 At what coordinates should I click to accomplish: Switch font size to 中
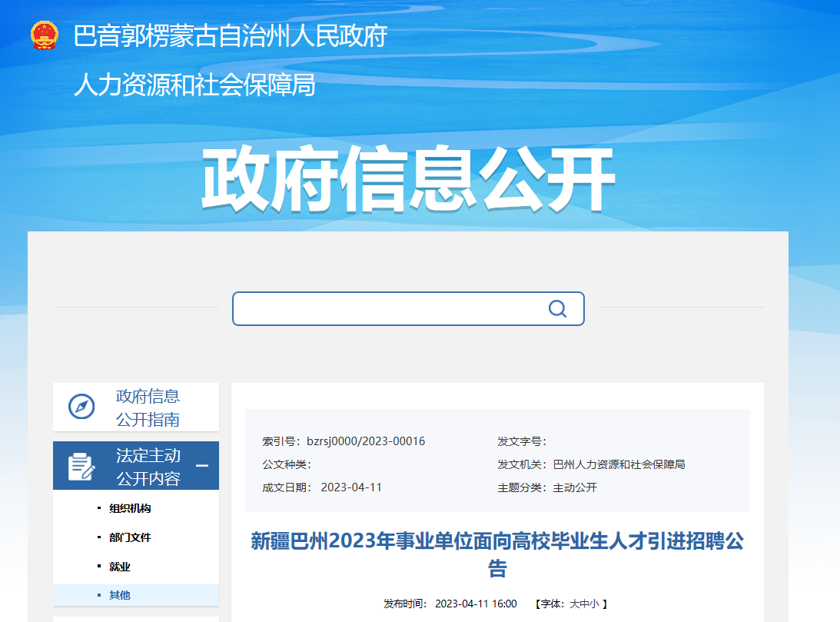point(584,604)
